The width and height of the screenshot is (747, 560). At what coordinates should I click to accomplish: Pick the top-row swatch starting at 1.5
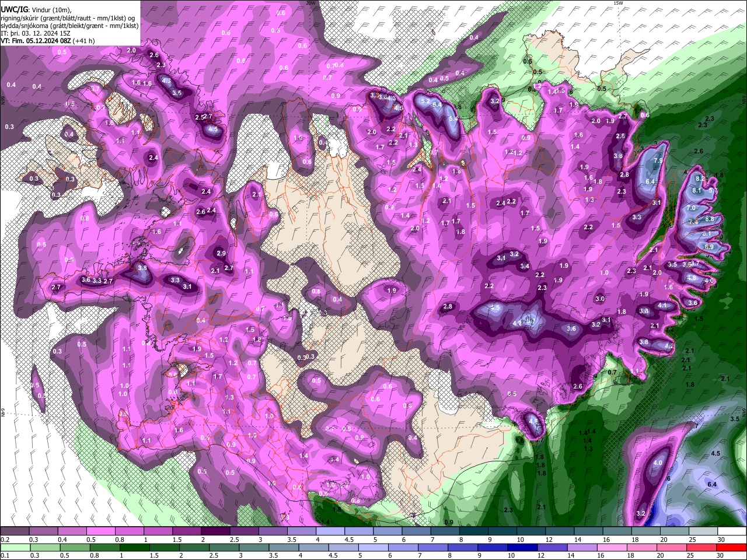[187, 532]
